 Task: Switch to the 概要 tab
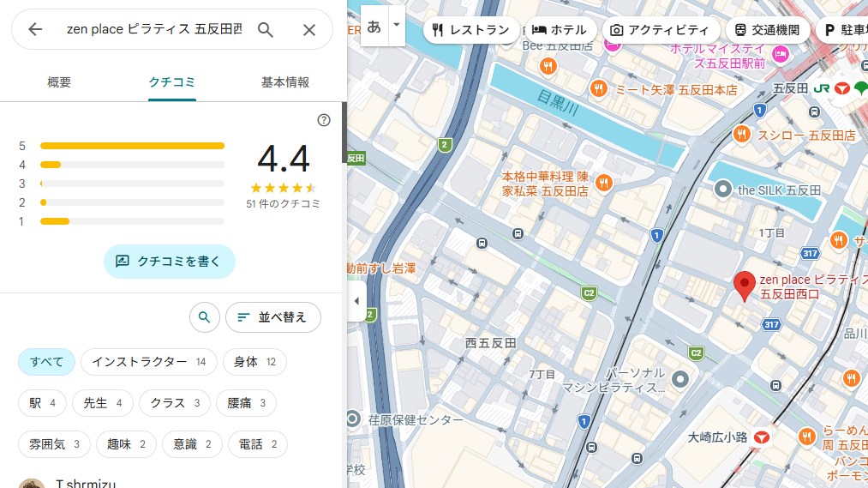click(x=59, y=82)
